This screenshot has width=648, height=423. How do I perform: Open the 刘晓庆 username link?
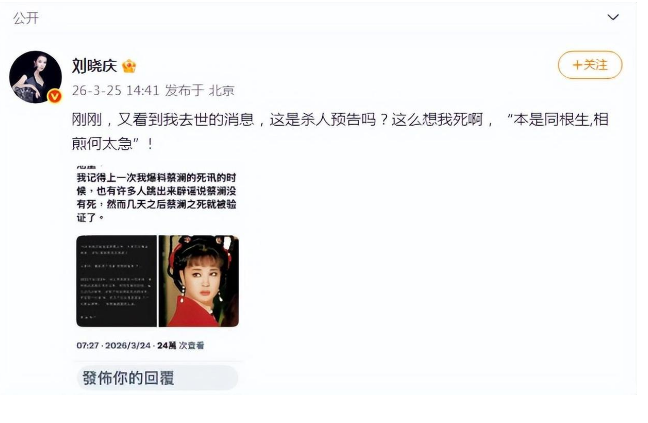(x=95, y=66)
